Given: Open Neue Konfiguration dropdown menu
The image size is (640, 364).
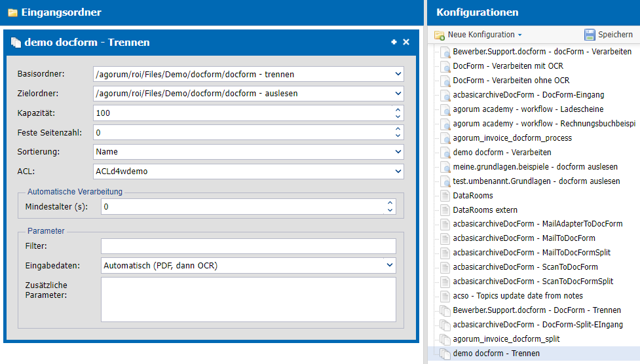Looking at the screenshot, I should [x=520, y=35].
